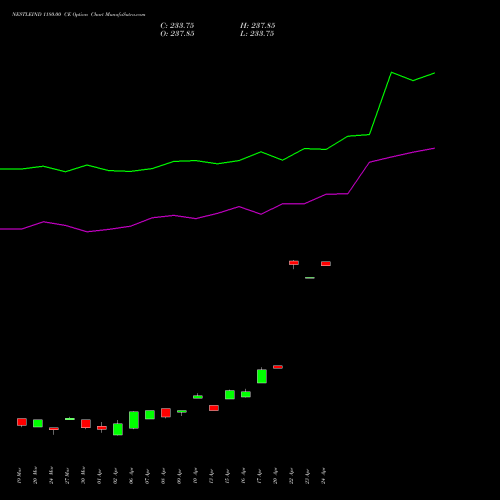Select the close value C: 233.75

pos(177,26)
